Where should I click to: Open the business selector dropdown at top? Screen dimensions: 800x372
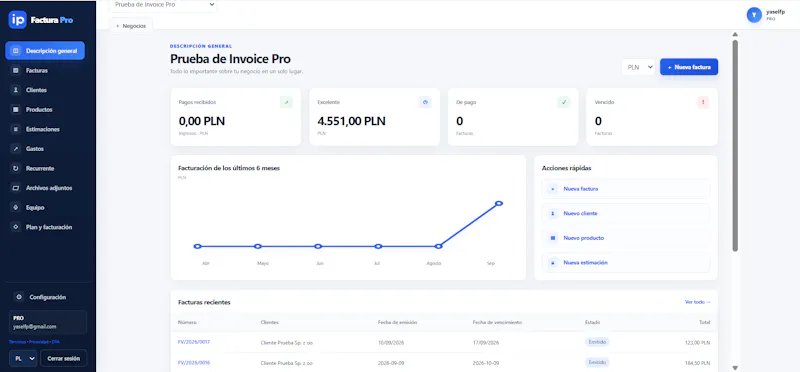[x=163, y=5]
